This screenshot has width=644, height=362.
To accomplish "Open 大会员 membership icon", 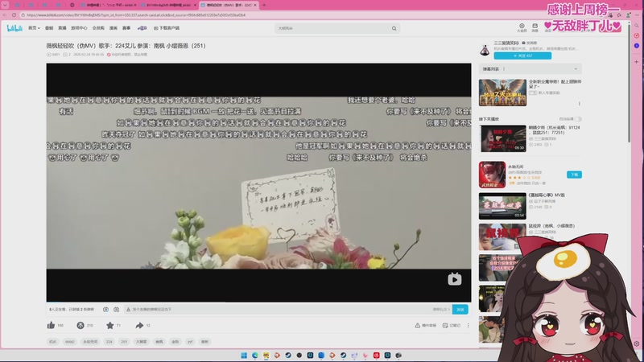I will pos(522,27).
